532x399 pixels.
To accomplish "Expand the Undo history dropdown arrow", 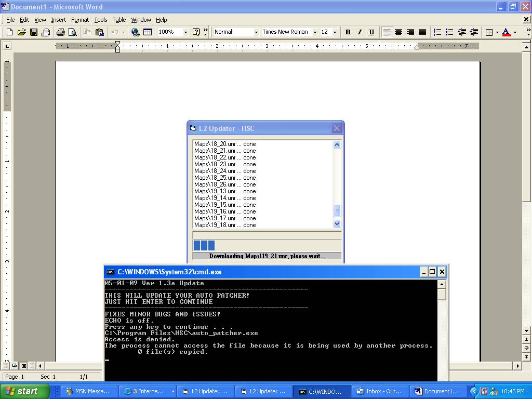I will [123, 32].
